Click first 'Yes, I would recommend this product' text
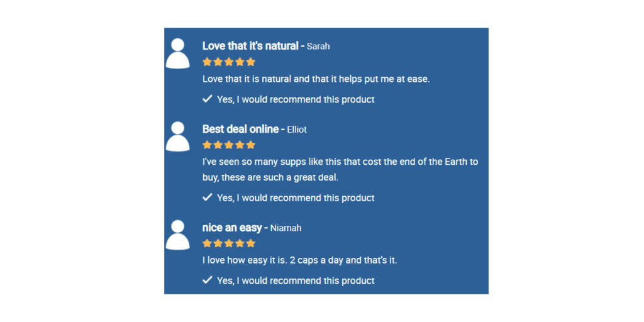Viewport: 644px width, 322px height. click(296, 99)
